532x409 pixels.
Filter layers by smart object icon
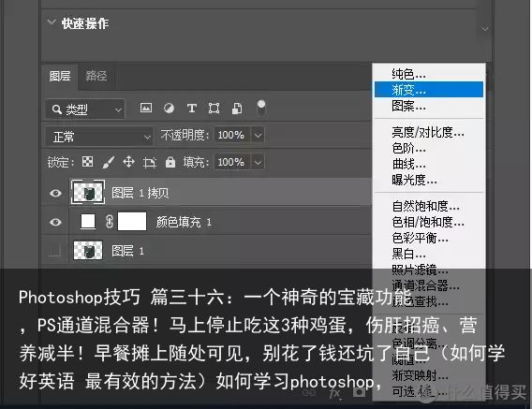237,109
